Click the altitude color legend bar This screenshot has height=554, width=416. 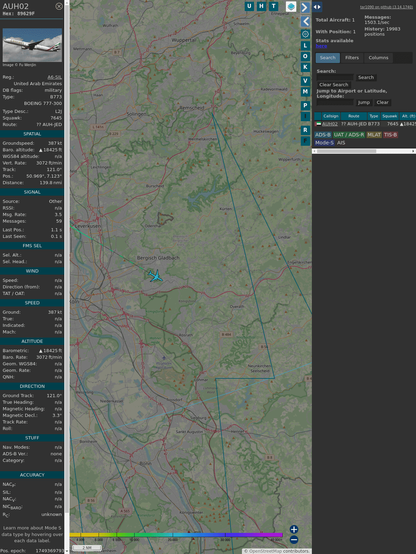pos(176,535)
